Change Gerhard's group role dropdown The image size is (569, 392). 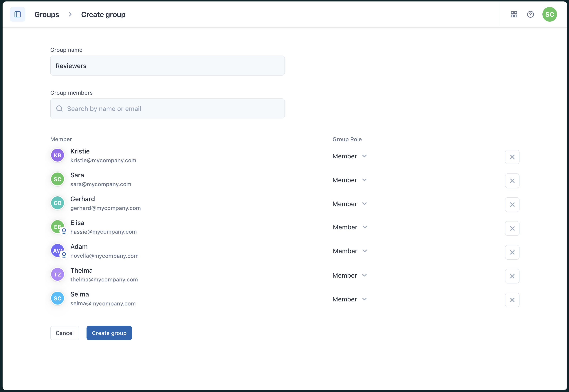click(349, 204)
